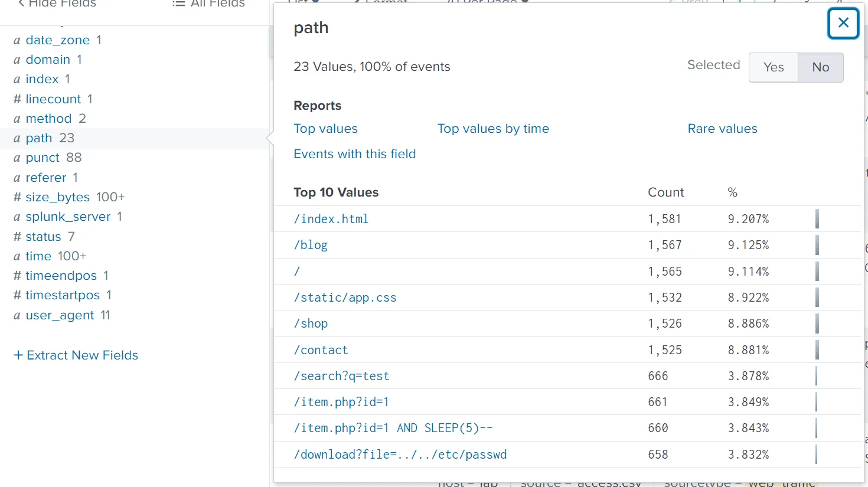
Task: Open Events with this field
Action: 354,154
